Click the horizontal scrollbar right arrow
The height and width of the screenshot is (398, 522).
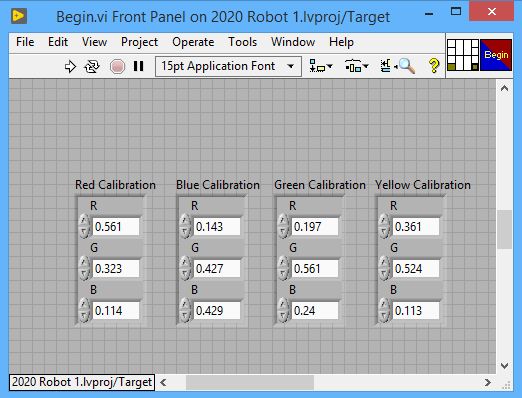[488, 382]
